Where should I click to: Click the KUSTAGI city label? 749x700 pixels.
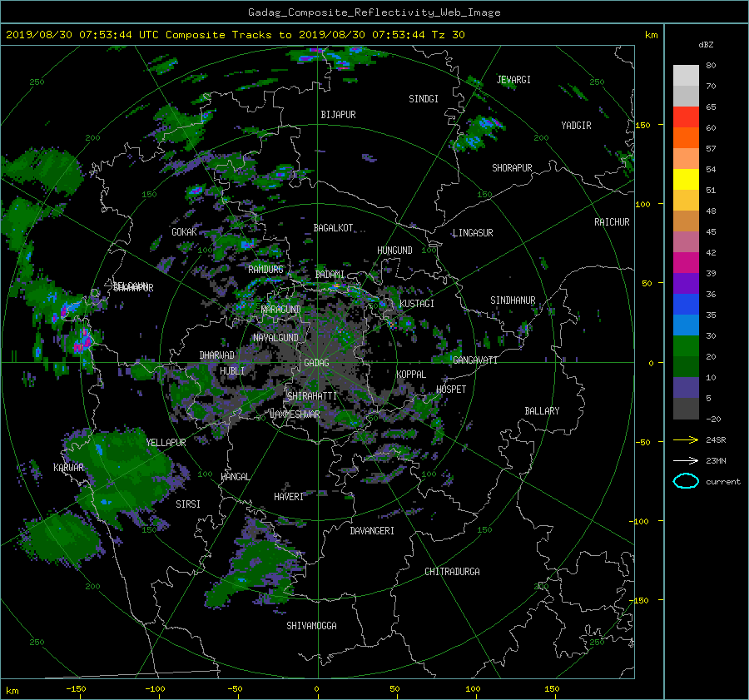[x=417, y=304]
